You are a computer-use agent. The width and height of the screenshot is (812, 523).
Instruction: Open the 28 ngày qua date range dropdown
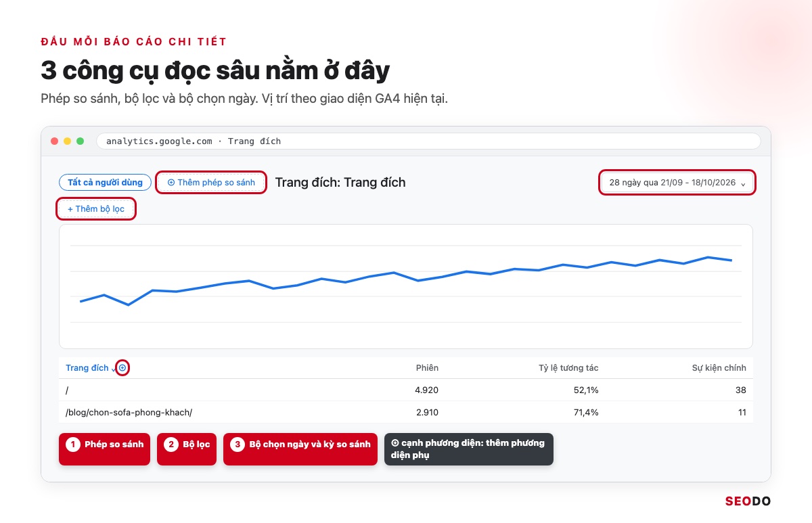(x=677, y=183)
